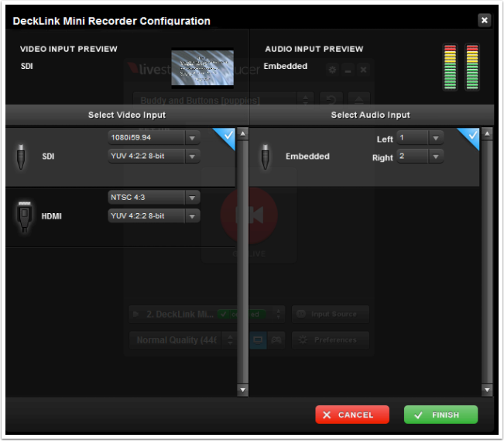
Task: Open the SDI YUV 4:2:2 8-bit dropdown
Action: point(154,156)
